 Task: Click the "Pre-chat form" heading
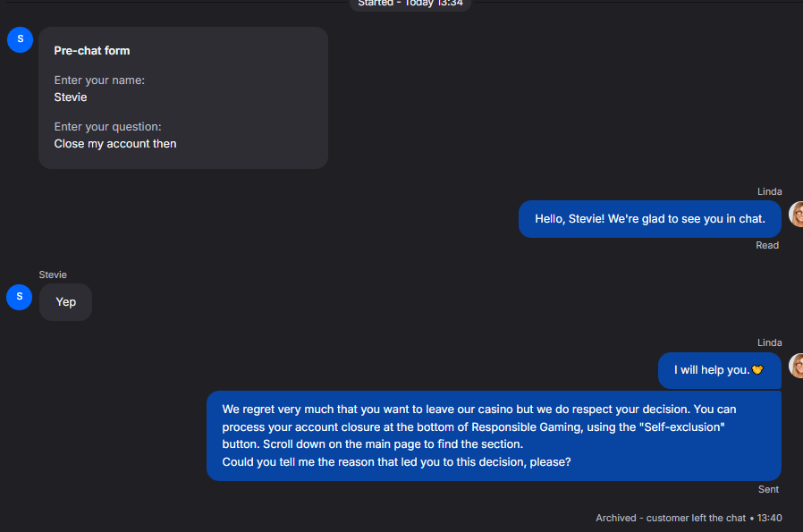pos(92,51)
